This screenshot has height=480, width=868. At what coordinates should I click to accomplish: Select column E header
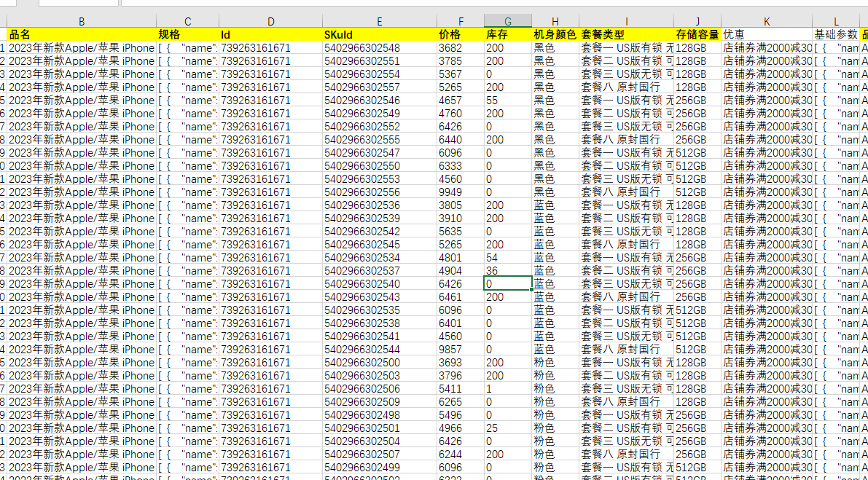point(379,22)
